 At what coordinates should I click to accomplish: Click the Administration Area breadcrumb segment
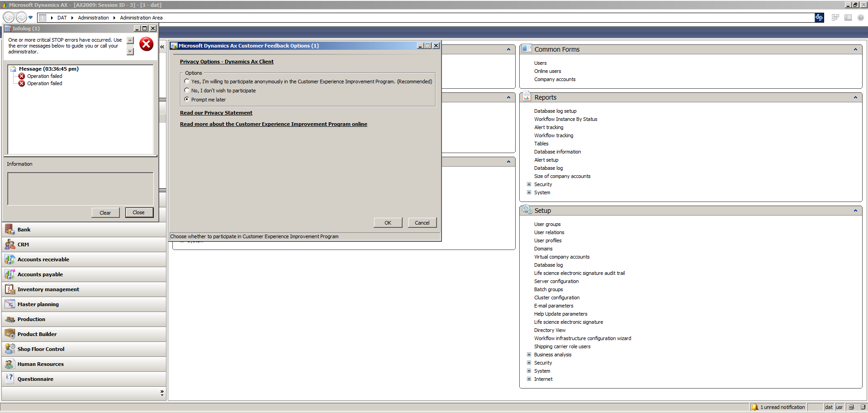[141, 18]
